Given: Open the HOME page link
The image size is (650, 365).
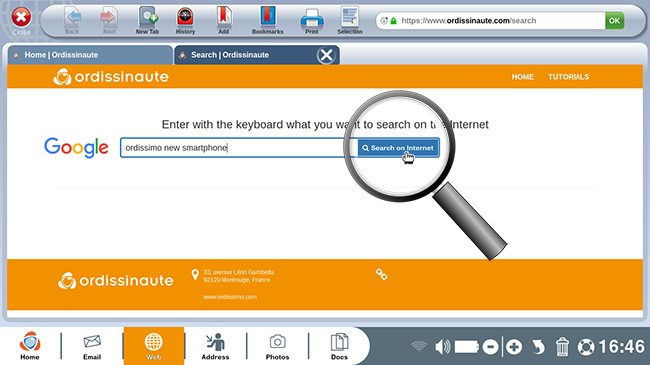Looking at the screenshot, I should pos(522,77).
